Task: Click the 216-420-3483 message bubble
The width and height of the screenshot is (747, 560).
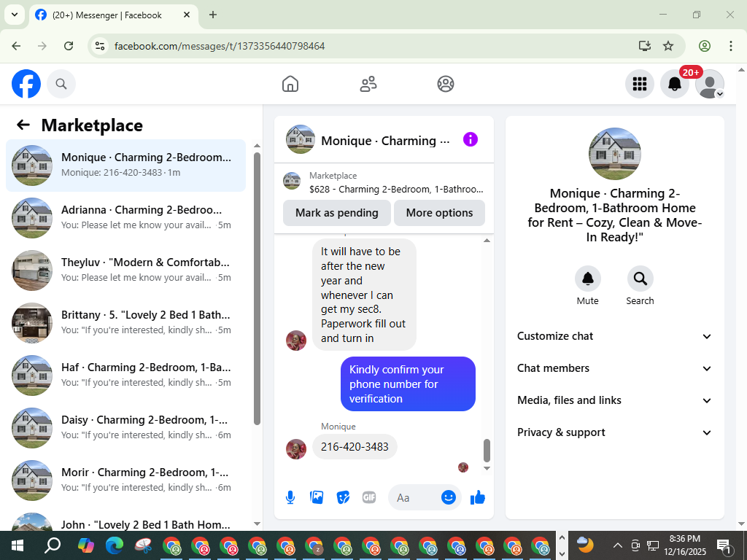Action: pyautogui.click(x=355, y=447)
